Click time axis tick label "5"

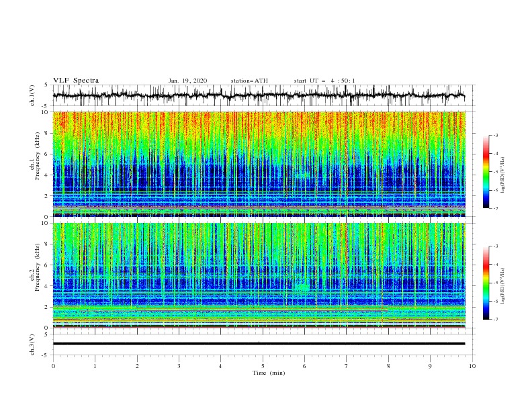coord(263,366)
